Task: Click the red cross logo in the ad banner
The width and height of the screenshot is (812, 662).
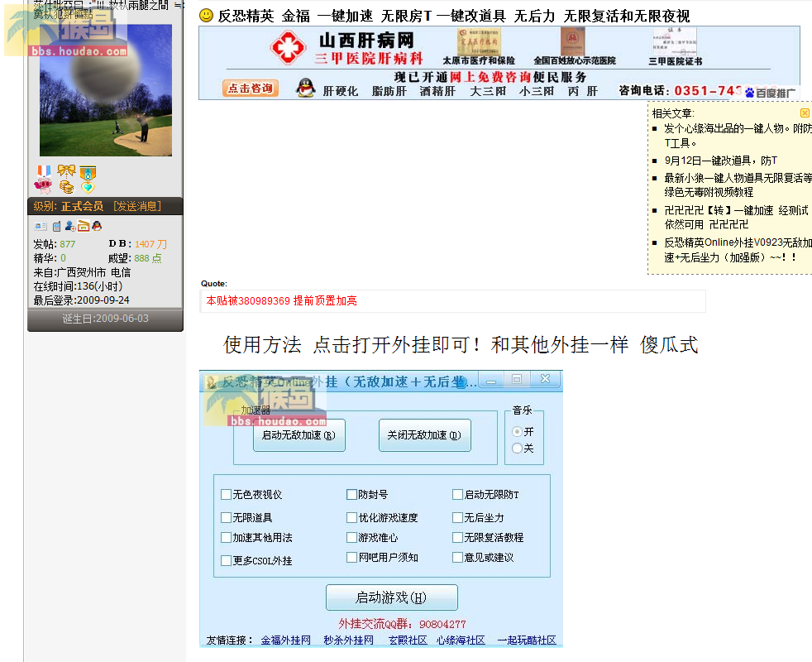Action: [289, 47]
